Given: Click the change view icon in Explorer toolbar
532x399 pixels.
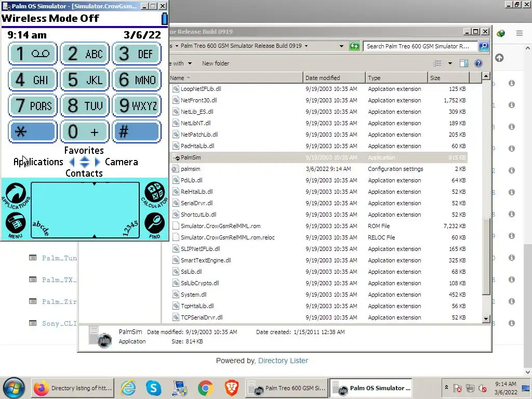Looking at the screenshot, I should pos(437,63).
